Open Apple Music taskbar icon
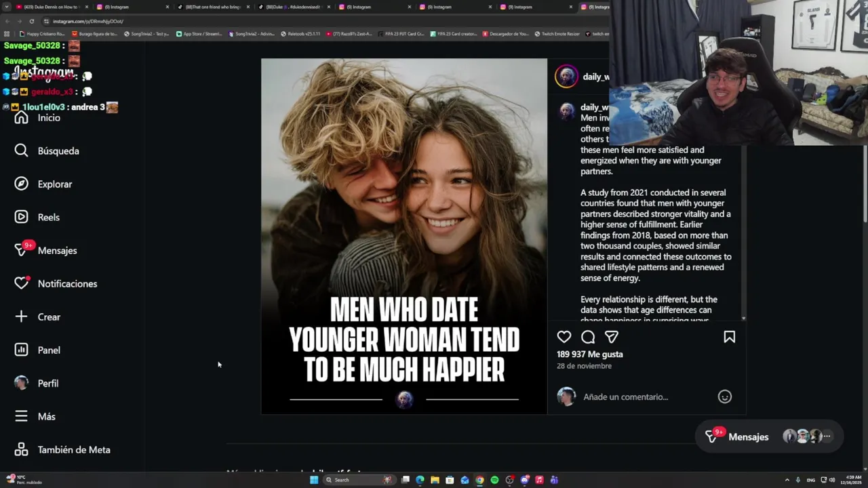868x488 pixels. (539, 480)
